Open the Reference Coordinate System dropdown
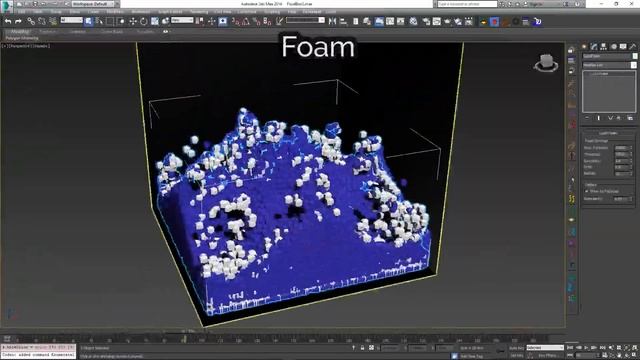Image resolution: width=640 pixels, height=360 pixels. (x=182, y=20)
